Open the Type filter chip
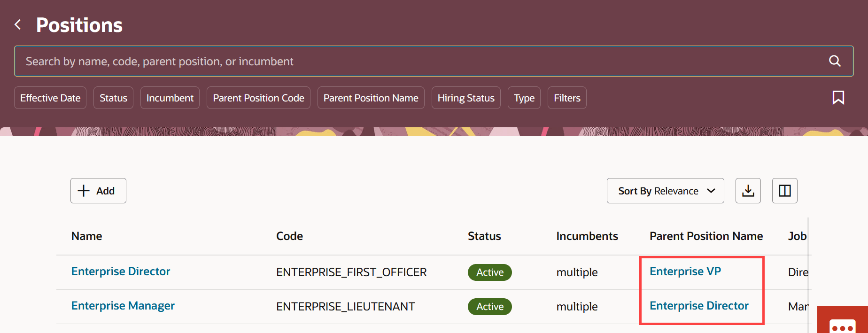The width and height of the screenshot is (868, 333). [524, 98]
